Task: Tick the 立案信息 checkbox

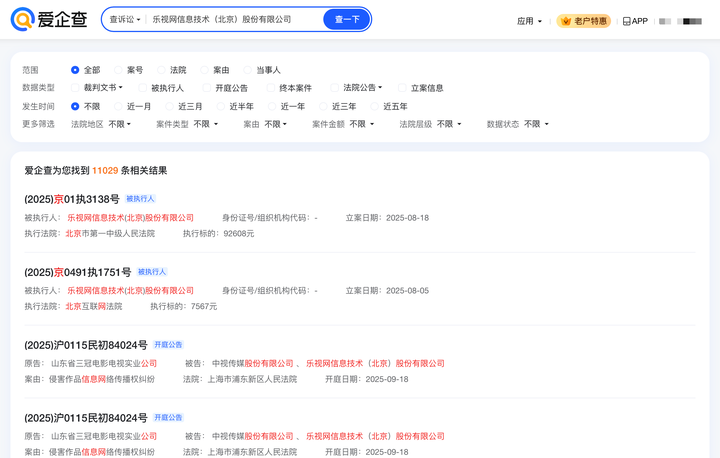Action: tap(402, 88)
